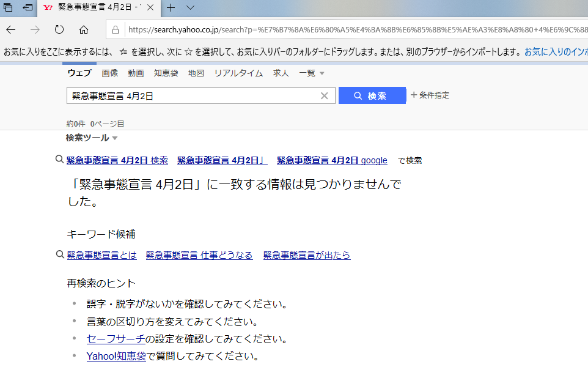Open the link 緊急事態宣言 4月2日 検索
588x367 pixels.
(x=117, y=160)
